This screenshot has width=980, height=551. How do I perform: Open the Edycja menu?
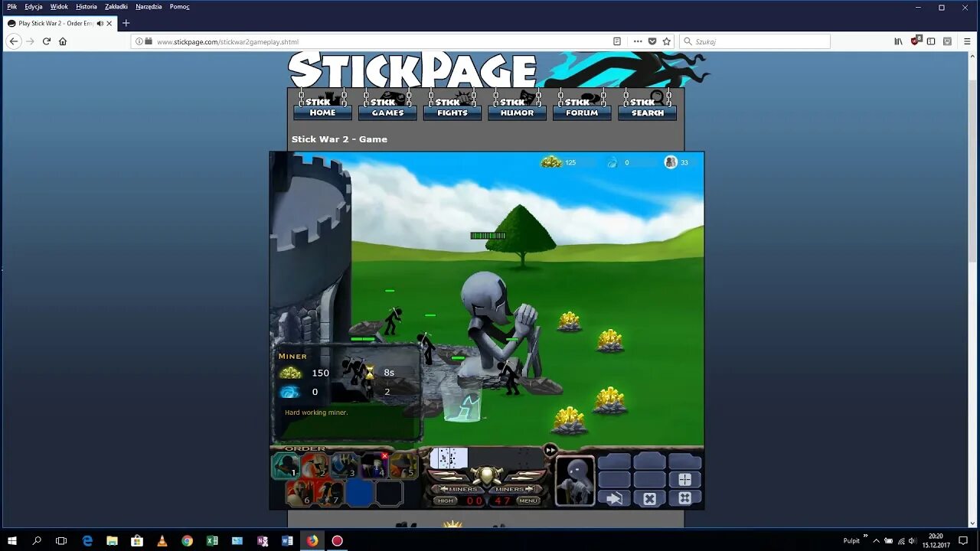(x=34, y=7)
